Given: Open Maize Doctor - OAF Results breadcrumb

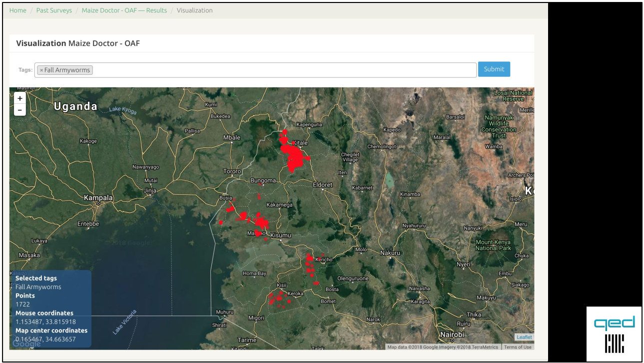Looking at the screenshot, I should point(124,10).
